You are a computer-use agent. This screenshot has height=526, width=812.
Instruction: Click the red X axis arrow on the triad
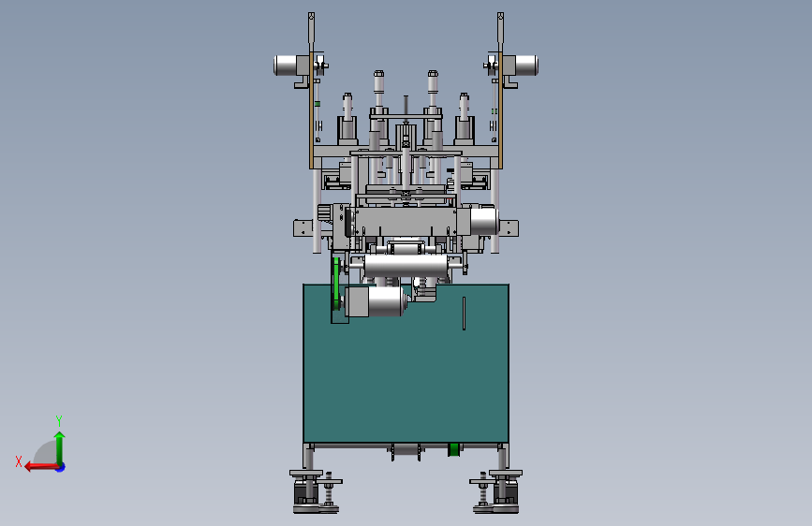(40, 467)
